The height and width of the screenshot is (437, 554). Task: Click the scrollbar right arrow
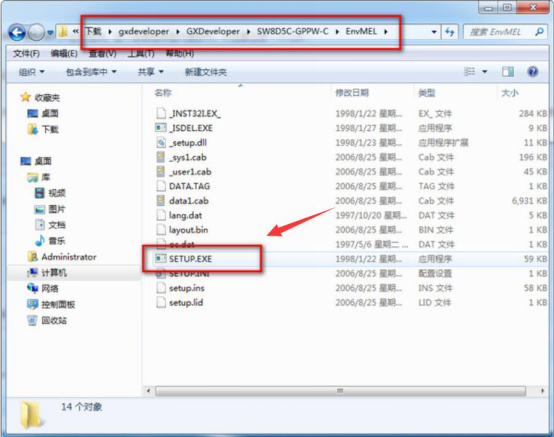point(542,391)
